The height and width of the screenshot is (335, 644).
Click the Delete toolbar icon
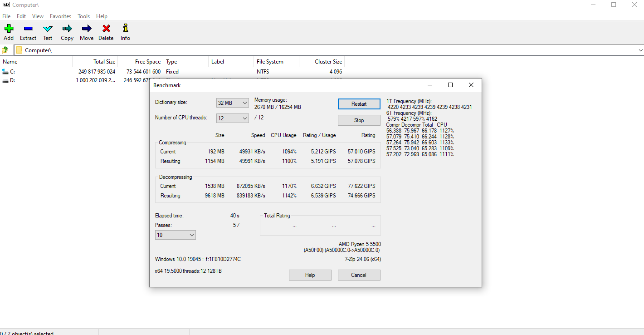pyautogui.click(x=106, y=29)
